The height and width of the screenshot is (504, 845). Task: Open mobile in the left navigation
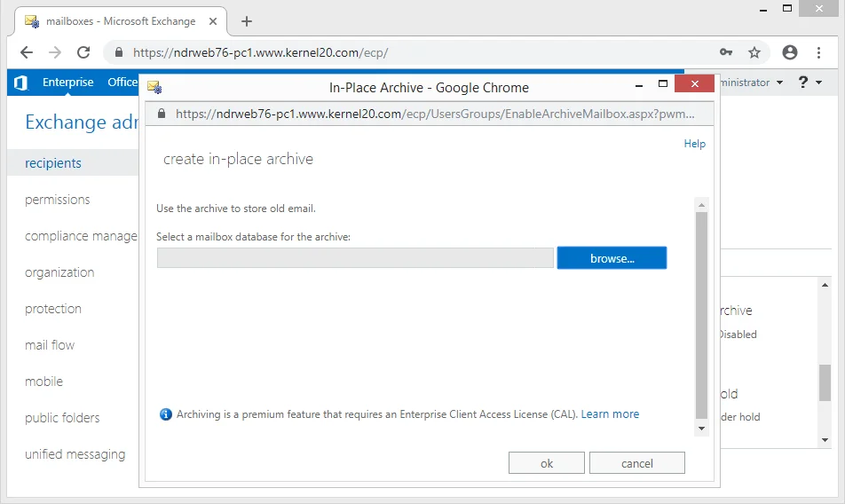(x=43, y=382)
